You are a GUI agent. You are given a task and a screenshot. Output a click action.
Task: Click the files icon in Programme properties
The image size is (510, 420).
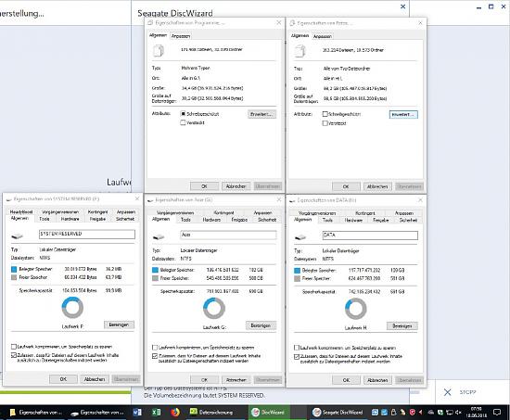pyautogui.click(x=159, y=51)
